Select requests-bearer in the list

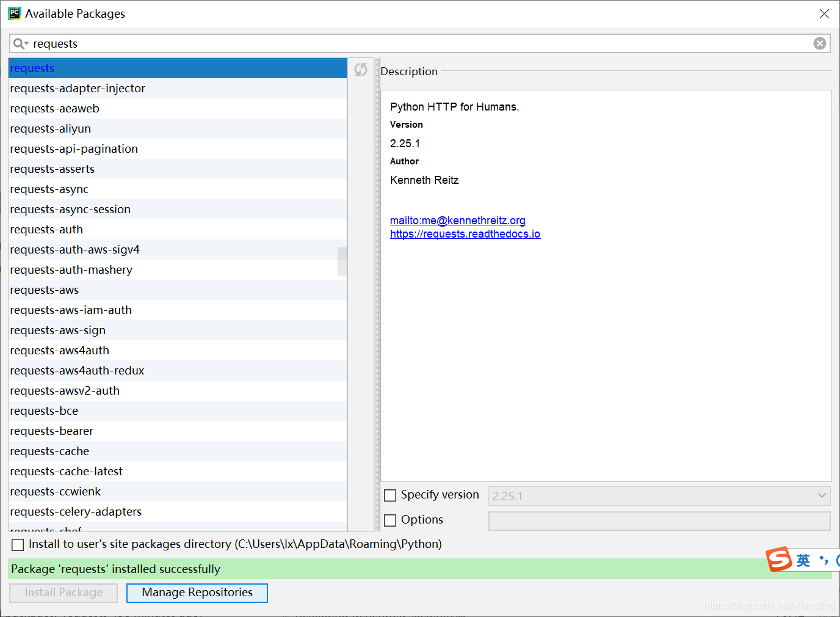click(x=178, y=431)
